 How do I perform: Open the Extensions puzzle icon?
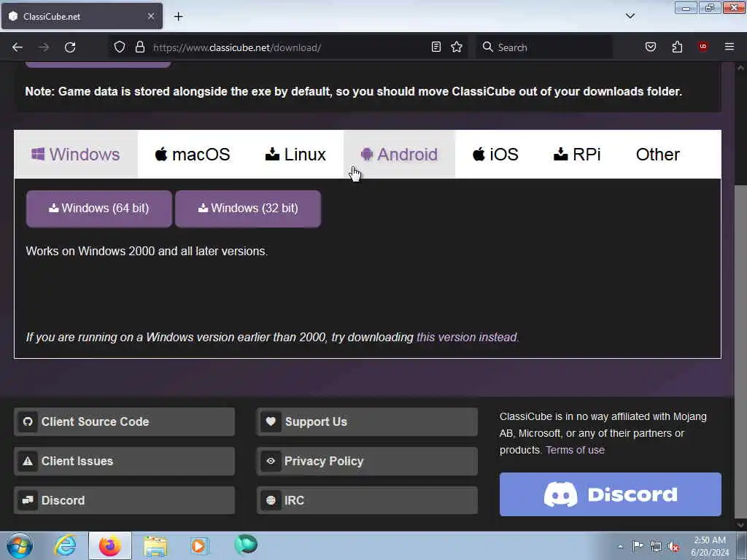(677, 47)
